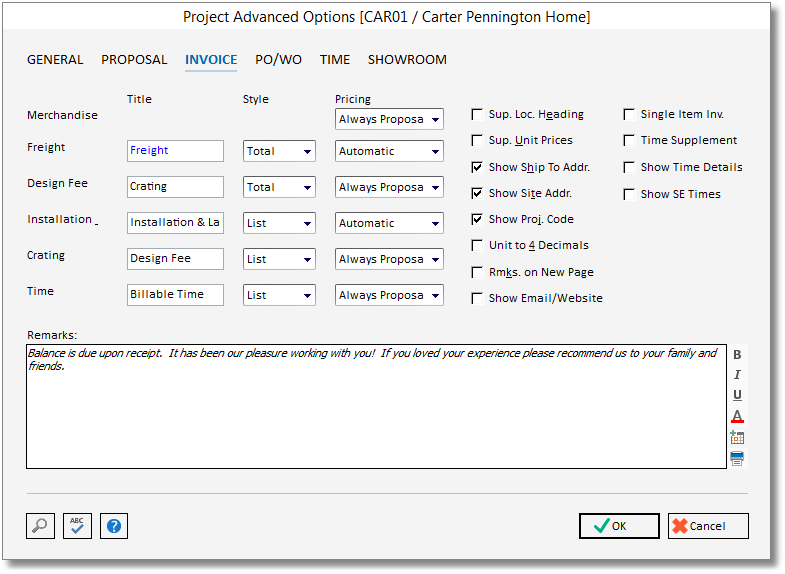The image size is (785, 574).
Task: Click the printer icon beside remarks
Action: click(x=737, y=457)
